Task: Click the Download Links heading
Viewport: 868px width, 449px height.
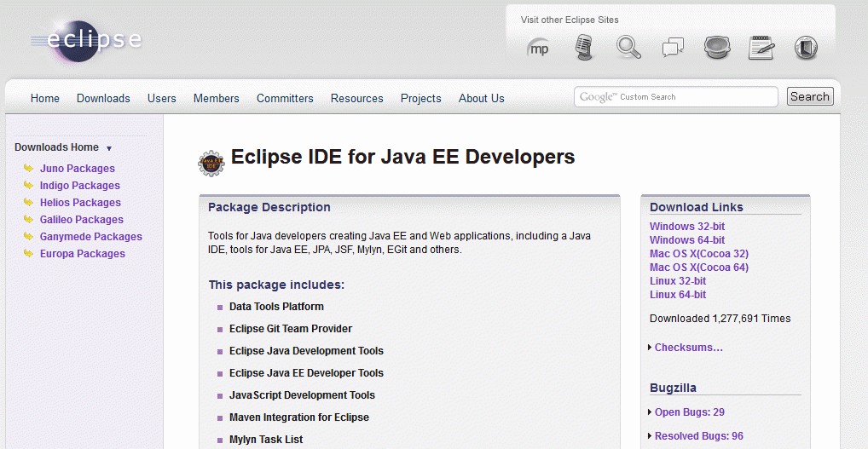Action: (x=697, y=207)
